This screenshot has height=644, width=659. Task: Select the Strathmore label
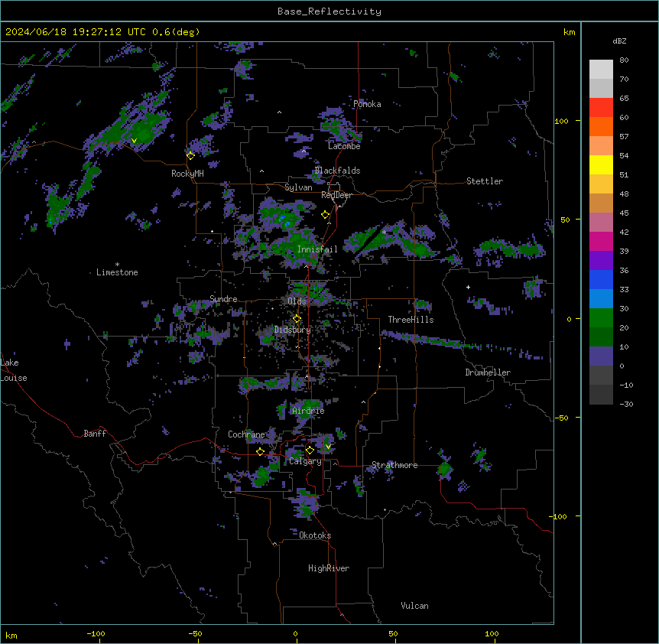pos(394,465)
